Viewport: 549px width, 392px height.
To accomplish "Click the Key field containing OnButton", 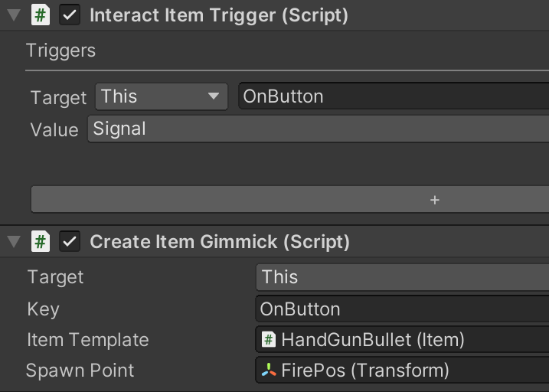I will pyautogui.click(x=402, y=309).
